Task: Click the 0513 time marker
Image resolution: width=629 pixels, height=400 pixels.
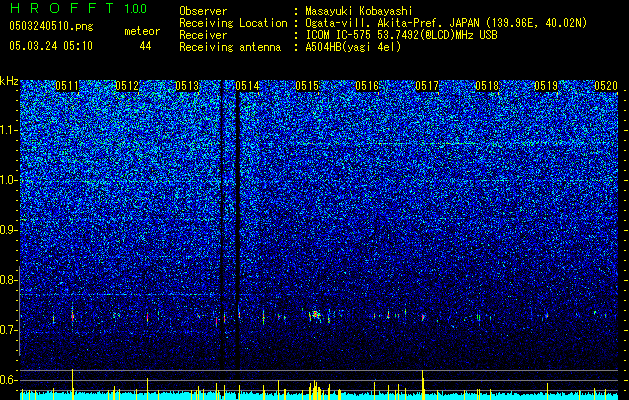Action: pyautogui.click(x=187, y=86)
